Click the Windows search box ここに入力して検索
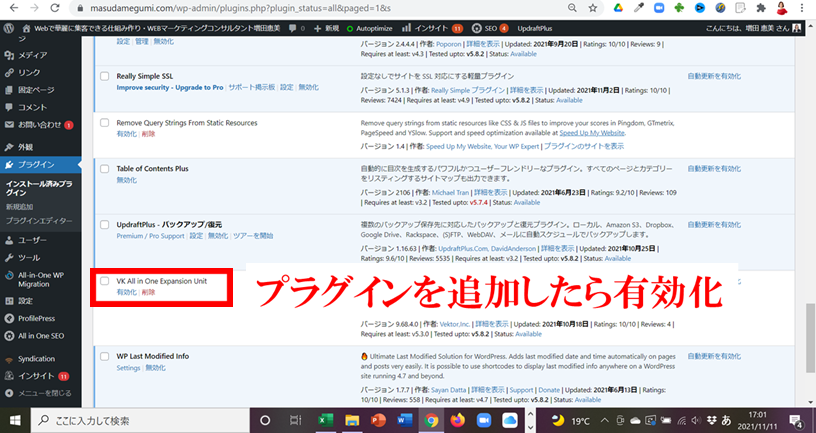 click(x=141, y=421)
